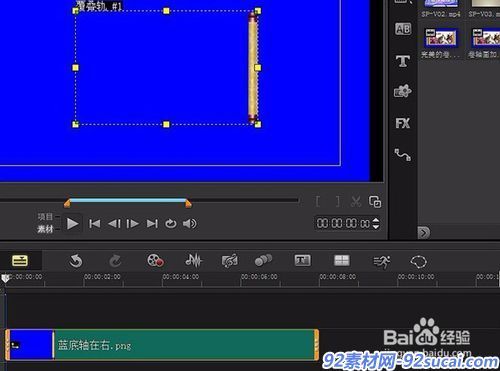Image resolution: width=500 pixels, height=371 pixels.
Task: Click the golden scroll axis image in preview
Action: 253,68
